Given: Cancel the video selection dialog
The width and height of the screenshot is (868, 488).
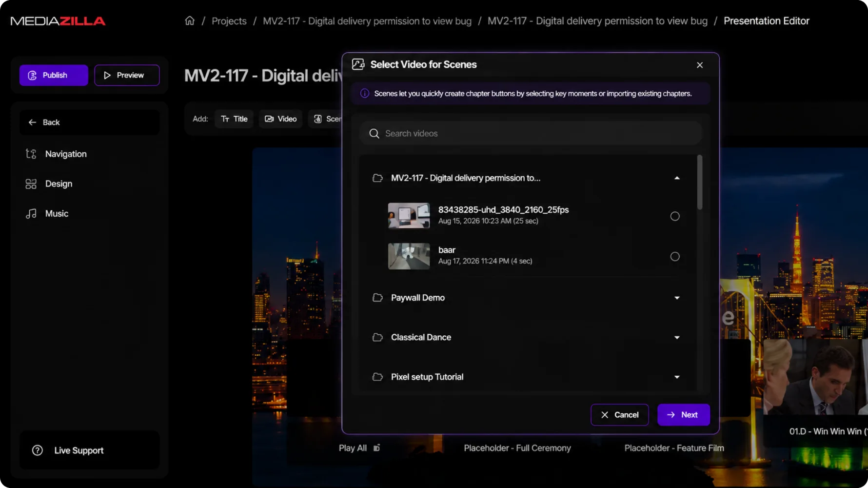Looking at the screenshot, I should tap(620, 415).
